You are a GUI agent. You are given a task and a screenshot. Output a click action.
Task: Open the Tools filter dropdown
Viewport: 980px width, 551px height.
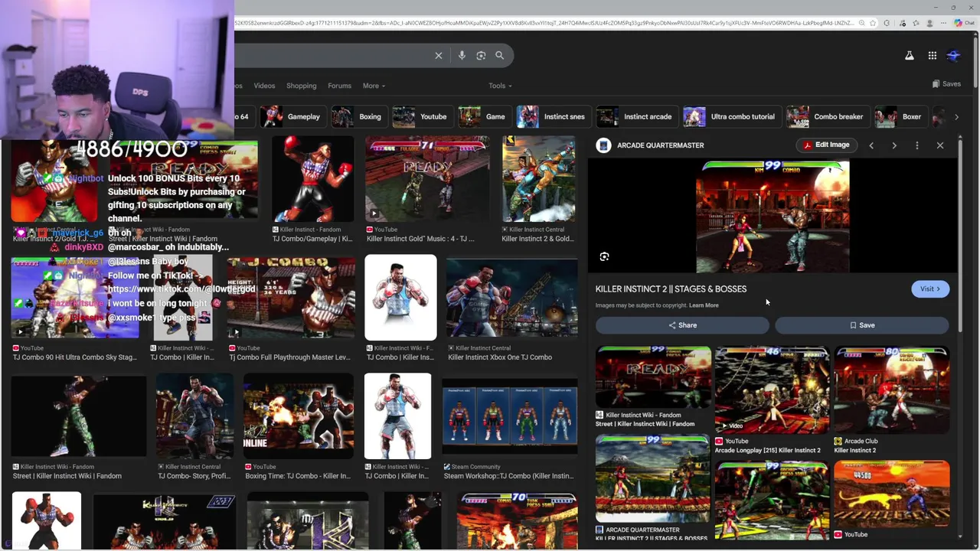(x=500, y=86)
